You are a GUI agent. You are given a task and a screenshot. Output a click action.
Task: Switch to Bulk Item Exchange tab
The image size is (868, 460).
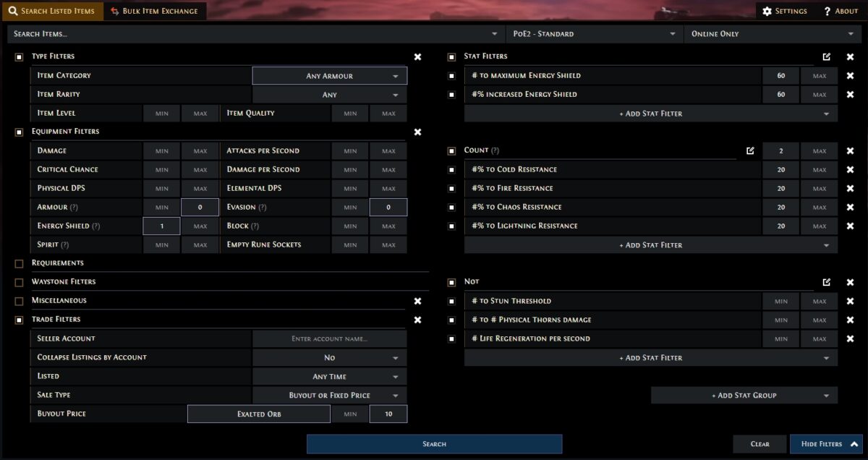coord(156,12)
